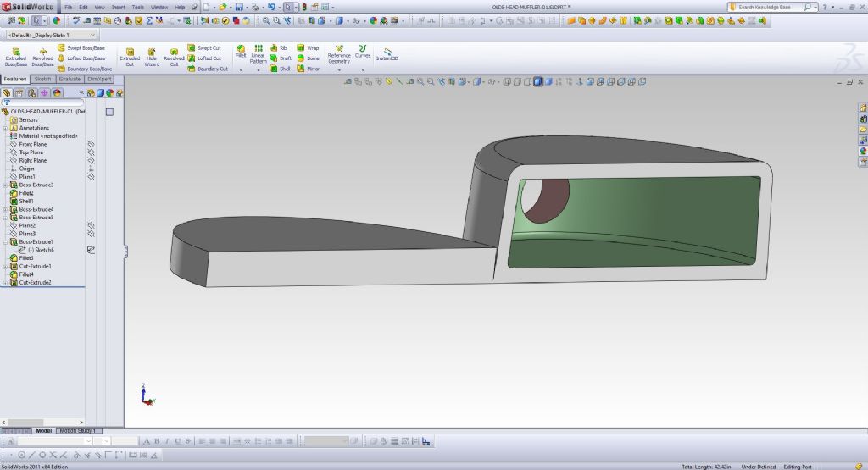This screenshot has height=470, width=868.
Task: Open the DimXpertManager tab icon
Action: (x=44, y=93)
